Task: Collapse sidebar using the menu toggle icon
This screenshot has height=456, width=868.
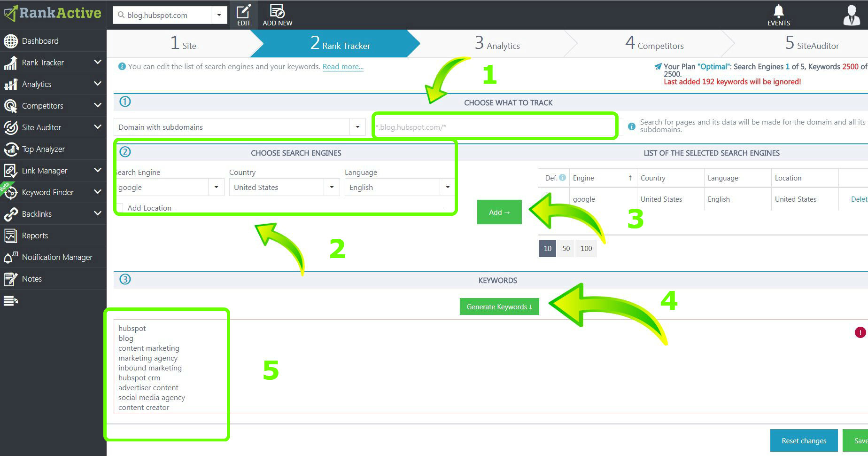Action: 10,301
